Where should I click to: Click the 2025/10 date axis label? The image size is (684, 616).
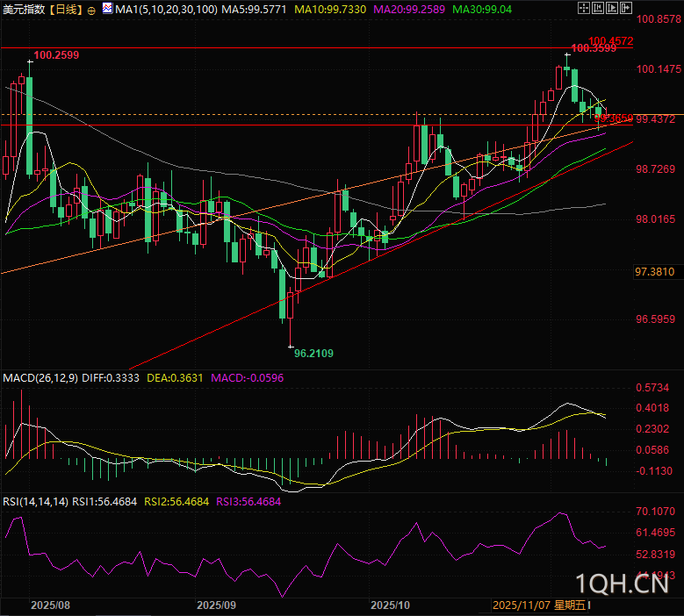tap(391, 605)
